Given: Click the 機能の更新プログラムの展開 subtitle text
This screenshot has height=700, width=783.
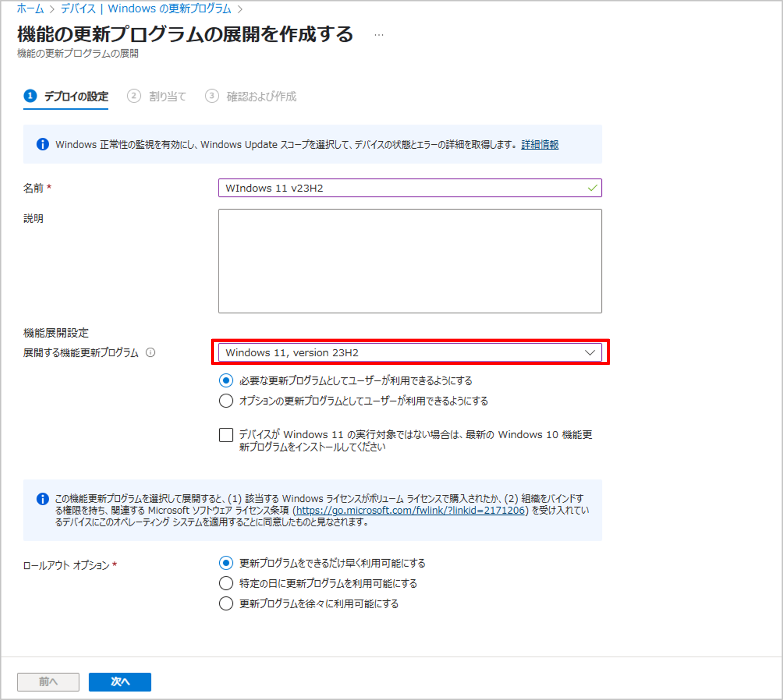Looking at the screenshot, I should point(78,53).
